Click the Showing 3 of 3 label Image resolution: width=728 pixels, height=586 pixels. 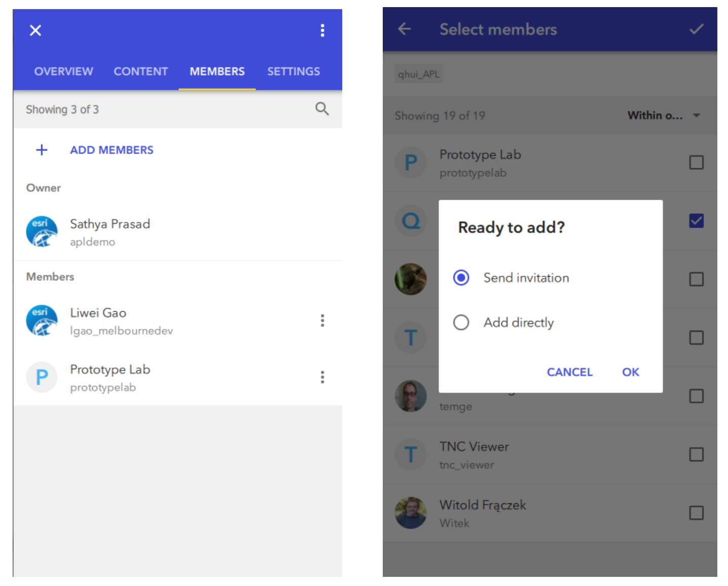coord(62,109)
